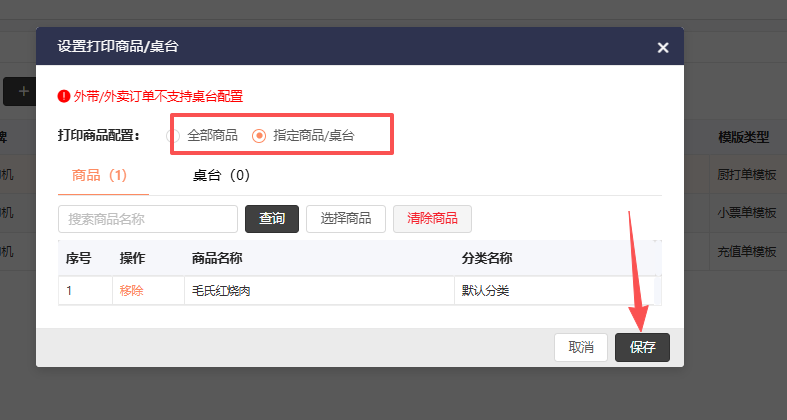Open the 选择商品 product picker
This screenshot has height=420, width=787.
coord(346,219)
